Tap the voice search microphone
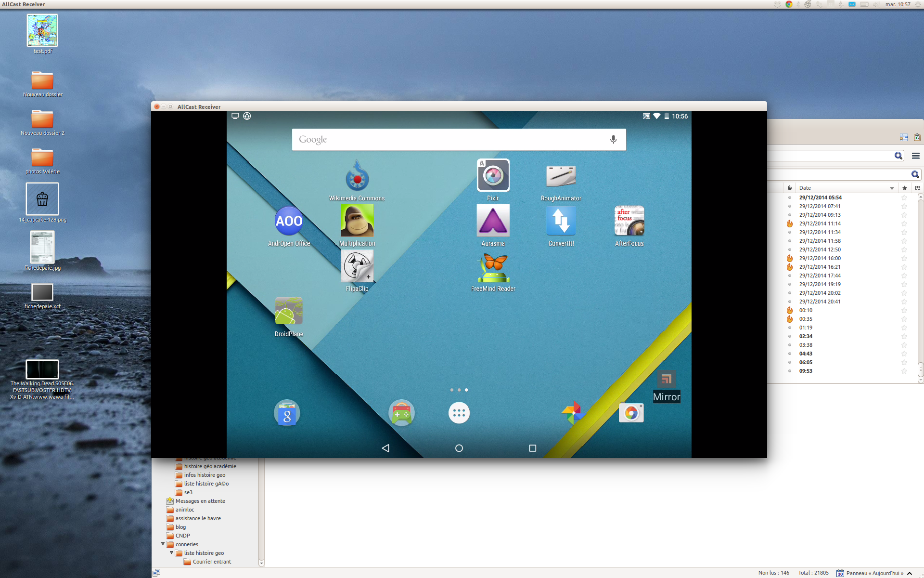Screen dimensions: 924x578 click(x=613, y=140)
